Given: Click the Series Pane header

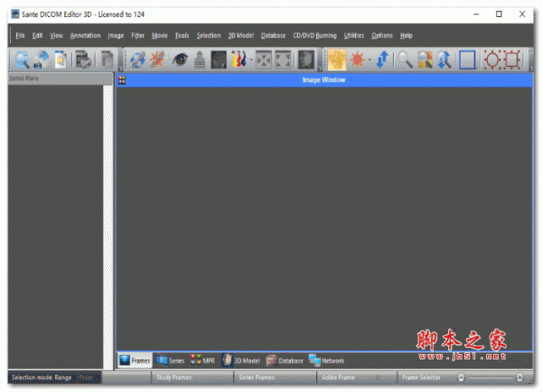Looking at the screenshot, I should pos(61,79).
